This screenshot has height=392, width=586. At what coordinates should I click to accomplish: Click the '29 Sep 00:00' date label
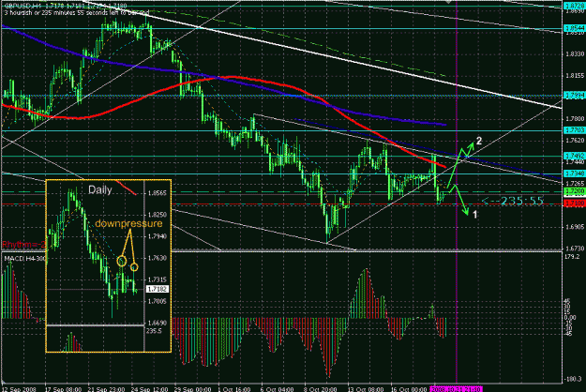click(193, 389)
